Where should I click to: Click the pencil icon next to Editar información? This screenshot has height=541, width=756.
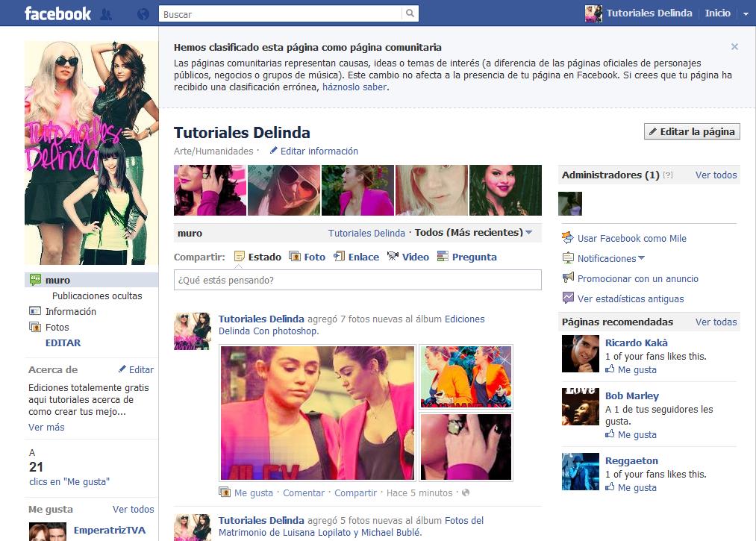(x=273, y=151)
